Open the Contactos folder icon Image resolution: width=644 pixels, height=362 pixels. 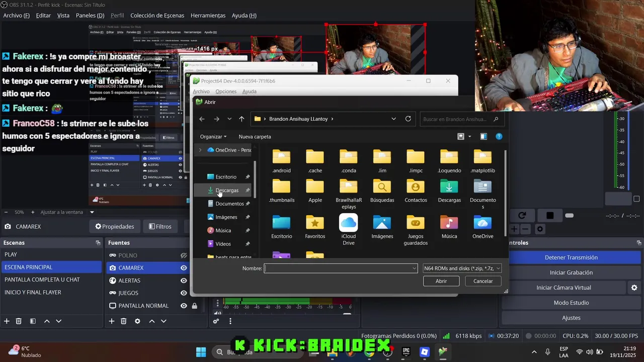point(416,187)
